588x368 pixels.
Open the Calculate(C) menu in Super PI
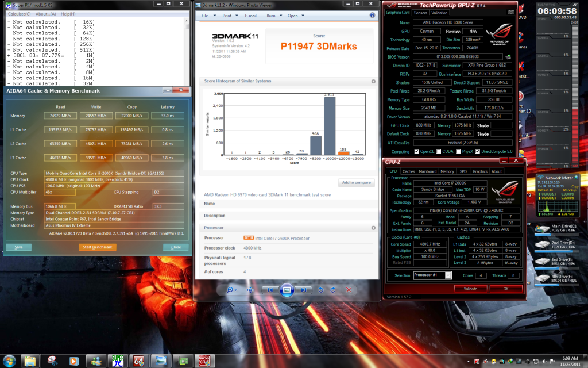click(x=20, y=14)
